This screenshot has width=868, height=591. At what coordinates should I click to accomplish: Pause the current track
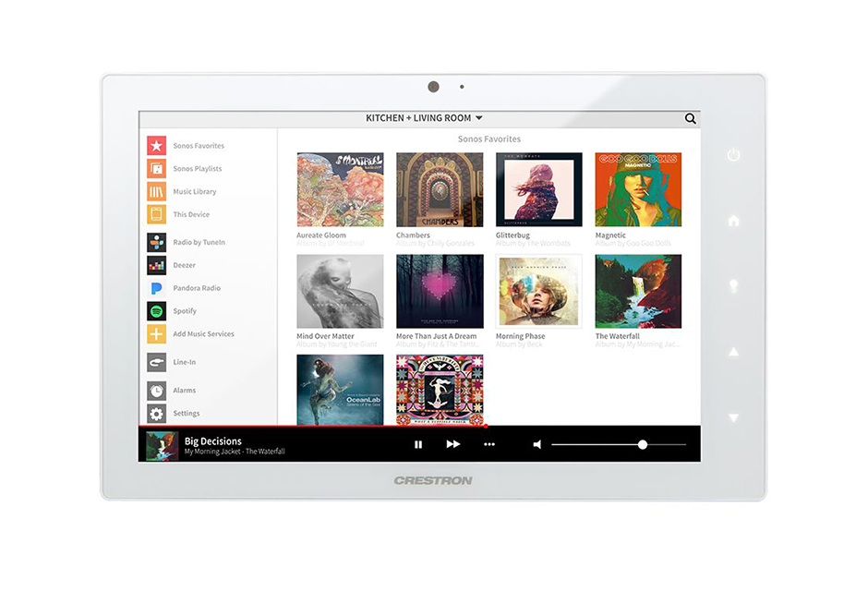(x=418, y=444)
